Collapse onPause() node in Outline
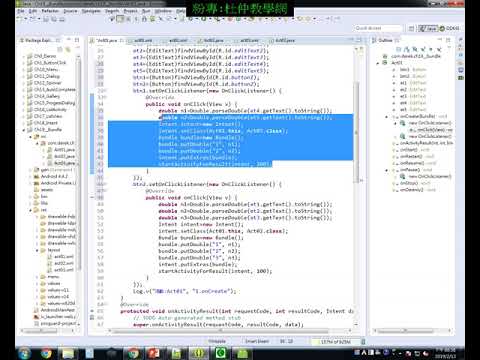 pyautogui.click(x=387, y=170)
